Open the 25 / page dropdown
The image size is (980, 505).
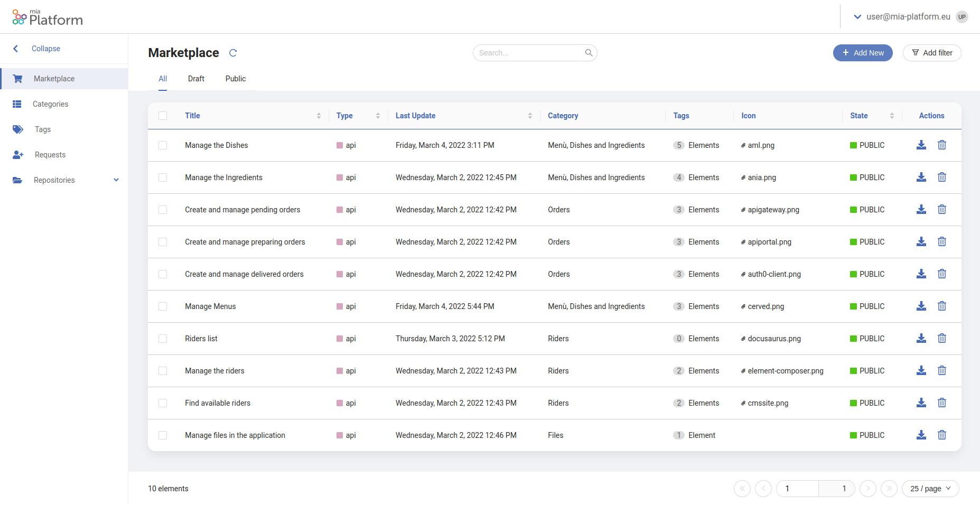click(x=930, y=489)
